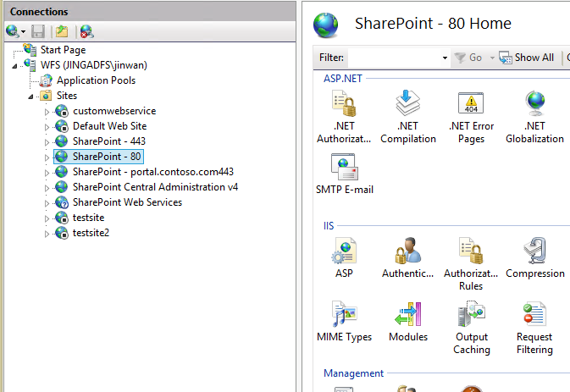
Task: Expand the customwebservice node
Action: pos(47,112)
